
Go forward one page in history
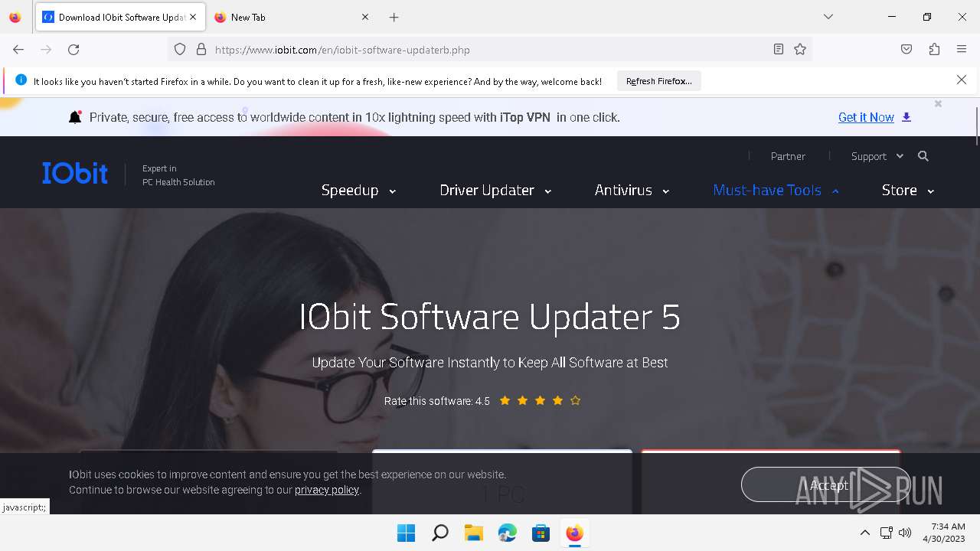(46, 49)
